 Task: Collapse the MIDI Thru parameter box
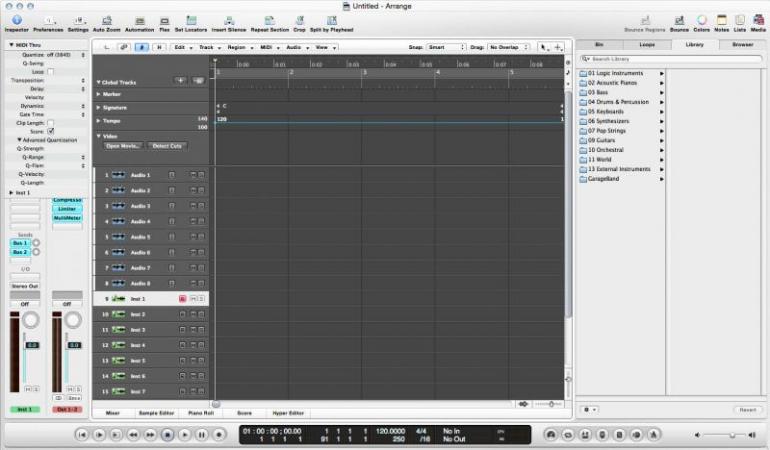11,45
